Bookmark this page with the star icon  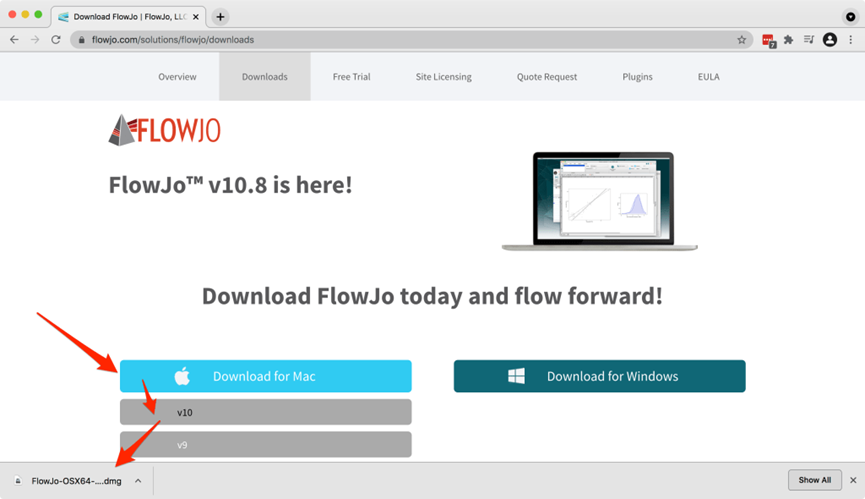pyautogui.click(x=741, y=40)
